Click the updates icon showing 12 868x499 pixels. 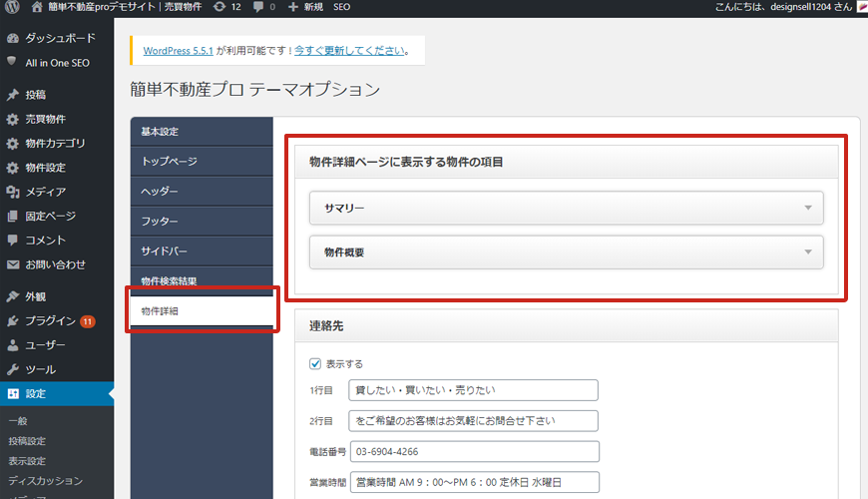pos(218,7)
